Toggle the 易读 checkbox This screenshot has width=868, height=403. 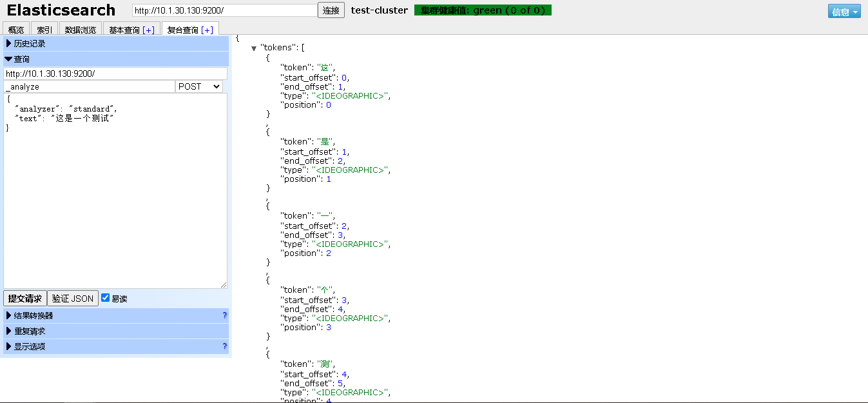[x=105, y=298]
